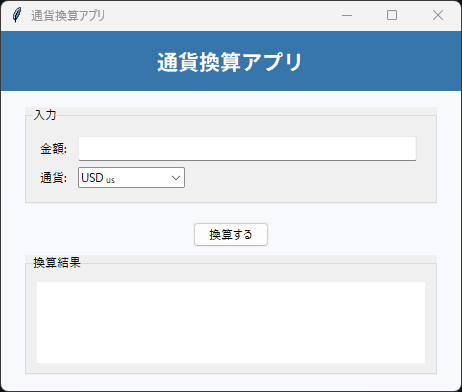This screenshot has width=462, height=392.
Task: Close the 通貨換算アプリ window
Action: click(x=438, y=15)
